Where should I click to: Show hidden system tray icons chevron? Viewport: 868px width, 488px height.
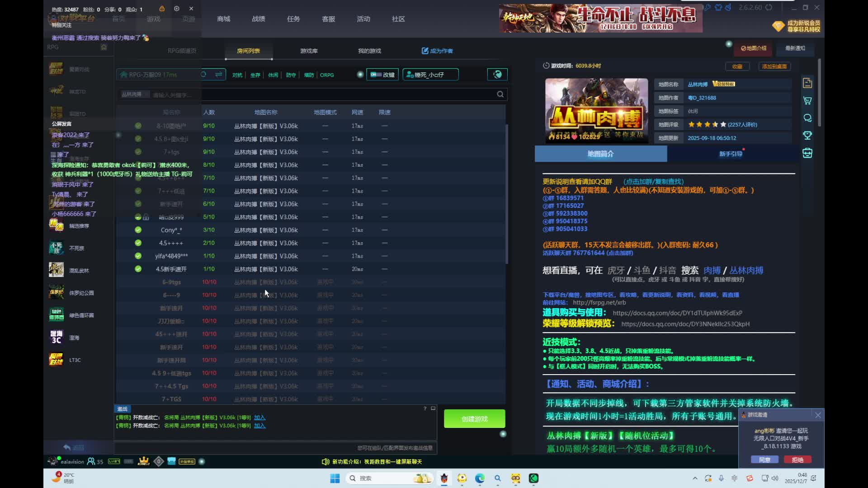click(695, 478)
